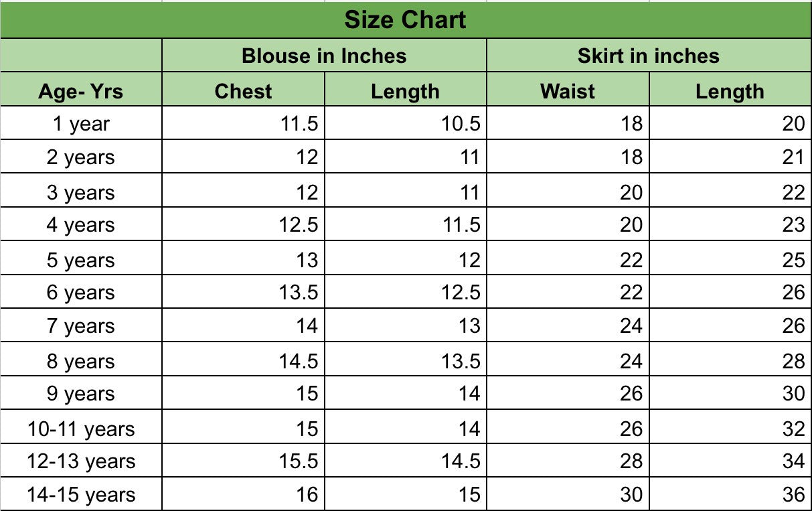The width and height of the screenshot is (812, 511).
Task: Select skirt length 25 for 5 years
Action: [x=793, y=260]
